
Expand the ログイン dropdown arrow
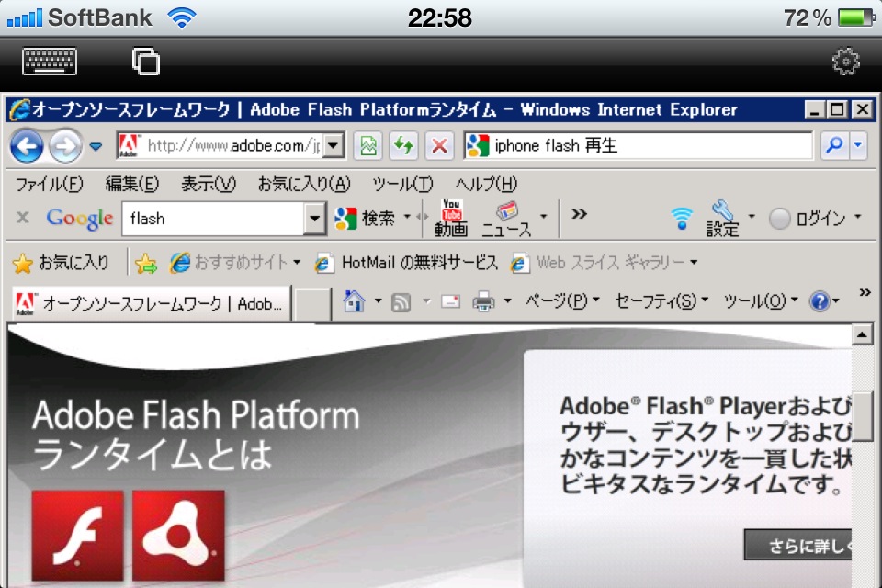[x=858, y=217]
